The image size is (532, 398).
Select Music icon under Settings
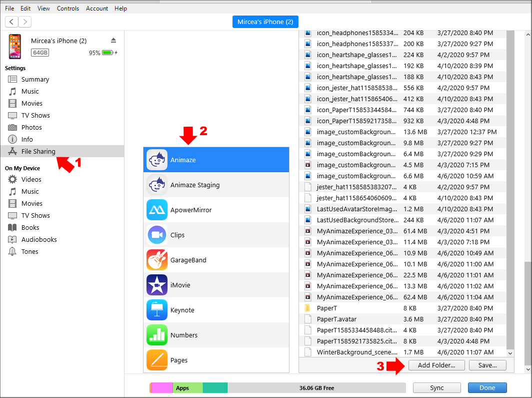pos(12,91)
